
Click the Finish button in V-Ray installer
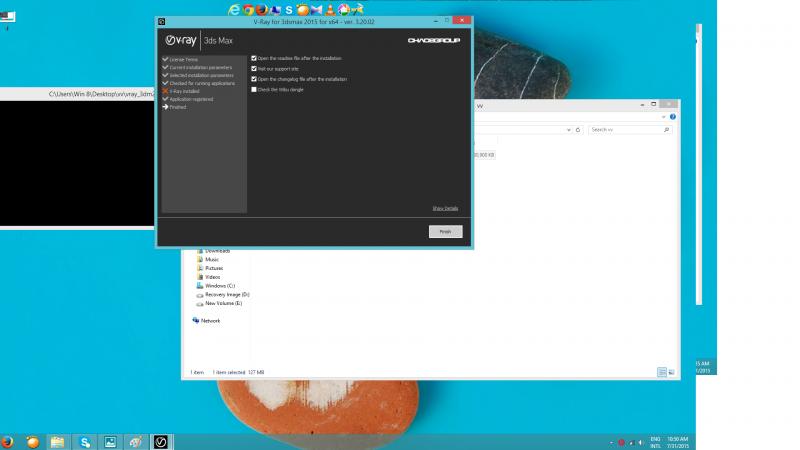[x=445, y=232]
